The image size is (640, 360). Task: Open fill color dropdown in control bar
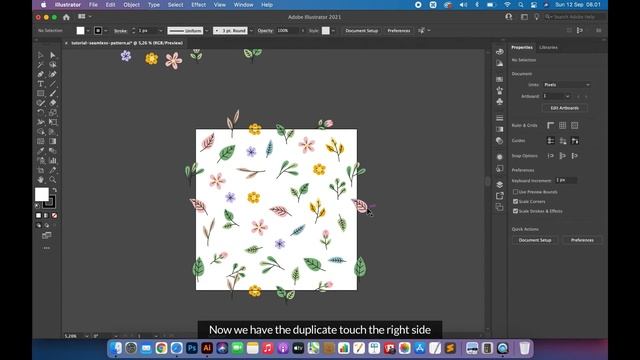coord(88,31)
